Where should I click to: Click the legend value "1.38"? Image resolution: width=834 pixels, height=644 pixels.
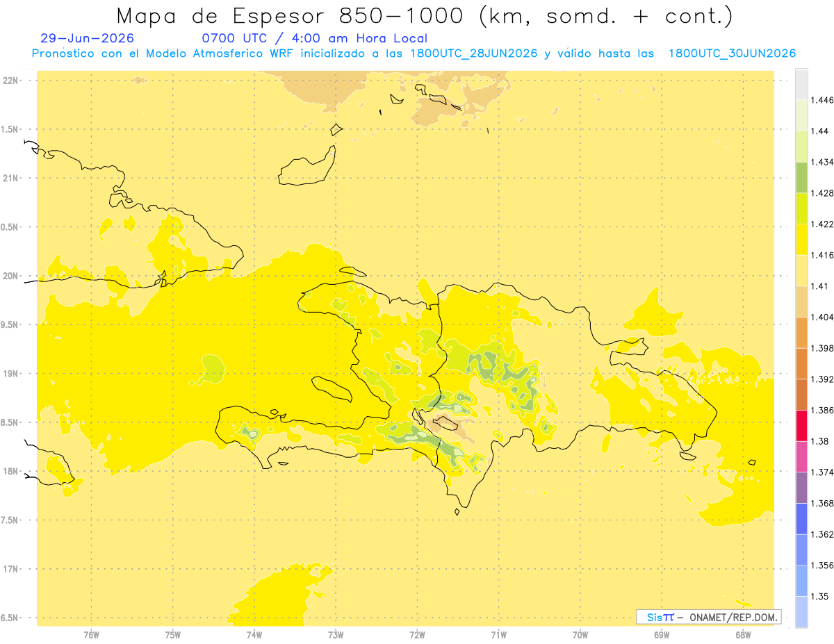[x=819, y=441]
